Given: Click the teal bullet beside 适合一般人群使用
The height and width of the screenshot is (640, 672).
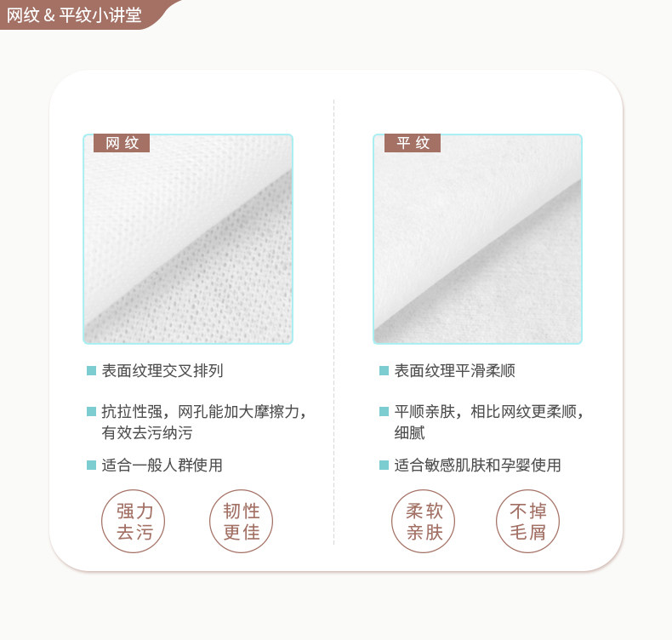Looking at the screenshot, I should (x=91, y=465).
